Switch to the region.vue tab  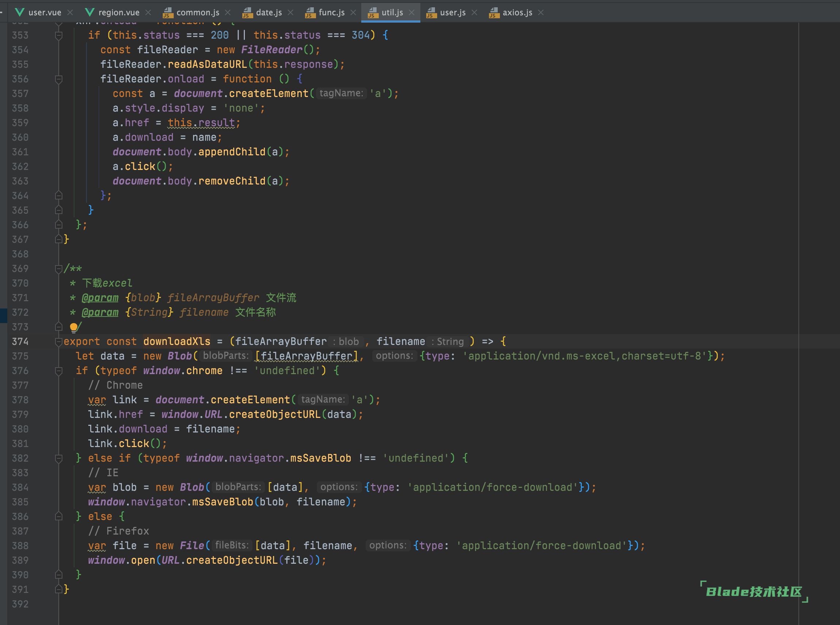(x=119, y=12)
